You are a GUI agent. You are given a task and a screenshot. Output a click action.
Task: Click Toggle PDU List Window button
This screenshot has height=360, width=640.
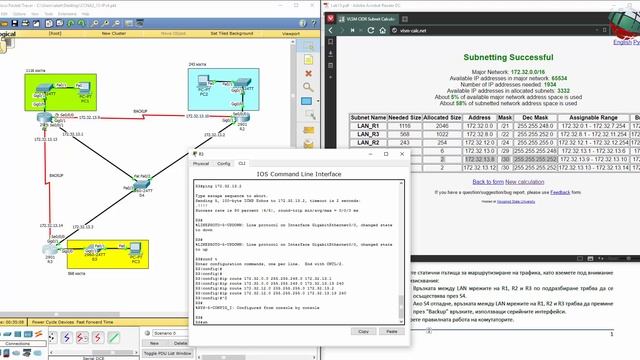[x=167, y=353]
